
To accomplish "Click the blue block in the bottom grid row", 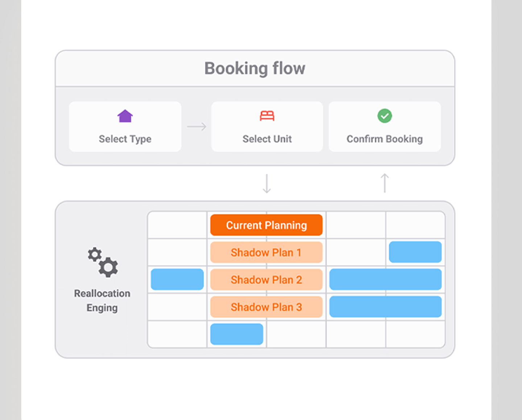I will [x=237, y=334].
